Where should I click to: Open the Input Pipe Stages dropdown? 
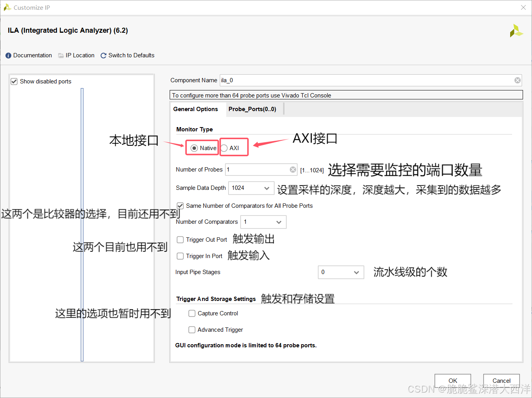(x=341, y=272)
